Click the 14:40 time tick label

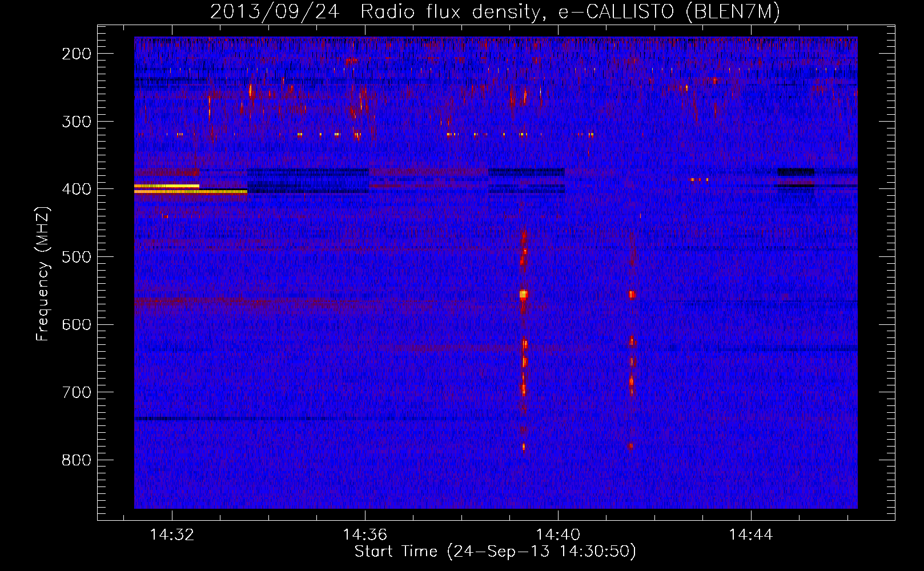pos(558,534)
